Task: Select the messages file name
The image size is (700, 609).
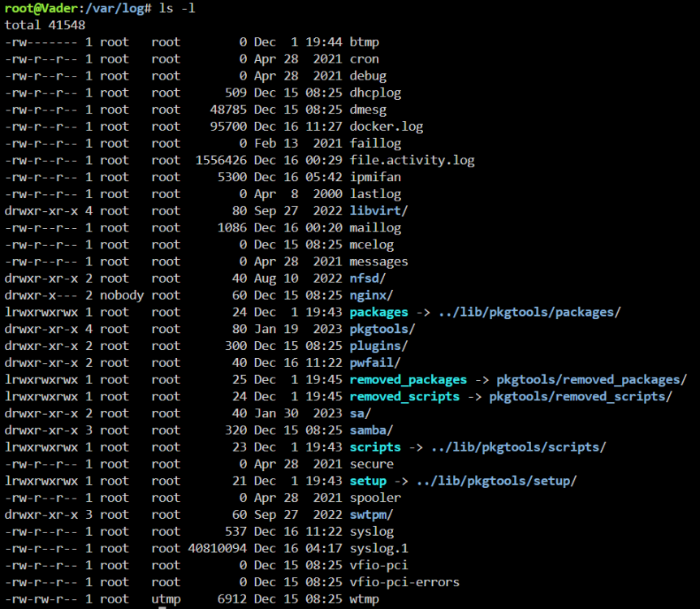Action: pyautogui.click(x=378, y=262)
